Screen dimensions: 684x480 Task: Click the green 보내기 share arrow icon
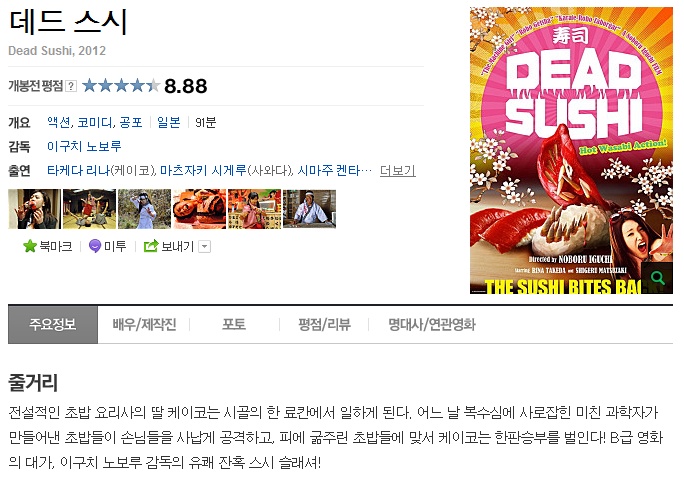click(150, 246)
